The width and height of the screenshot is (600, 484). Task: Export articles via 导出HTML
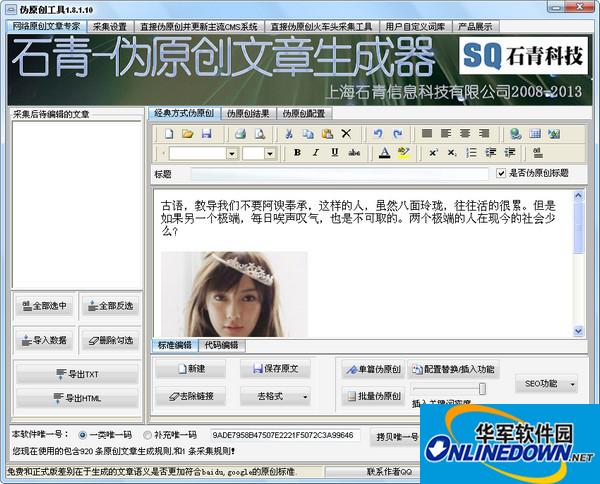click(77, 398)
